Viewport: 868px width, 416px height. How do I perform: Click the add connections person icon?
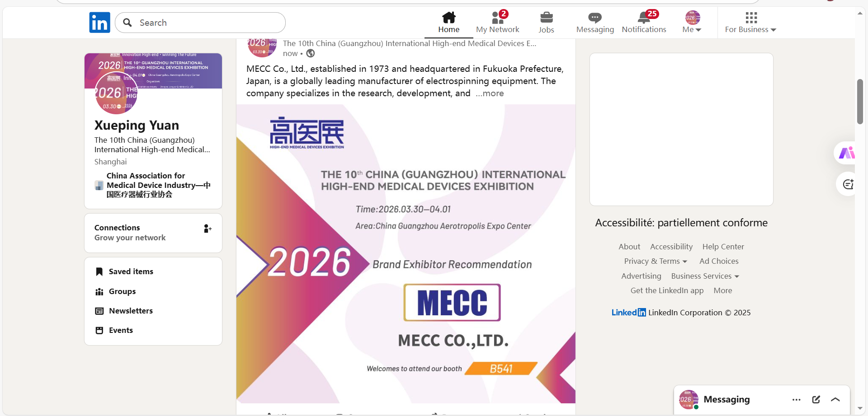[x=208, y=229]
